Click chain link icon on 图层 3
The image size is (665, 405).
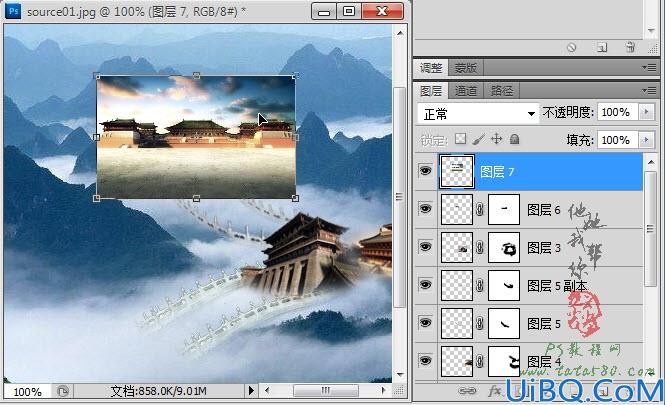point(480,247)
